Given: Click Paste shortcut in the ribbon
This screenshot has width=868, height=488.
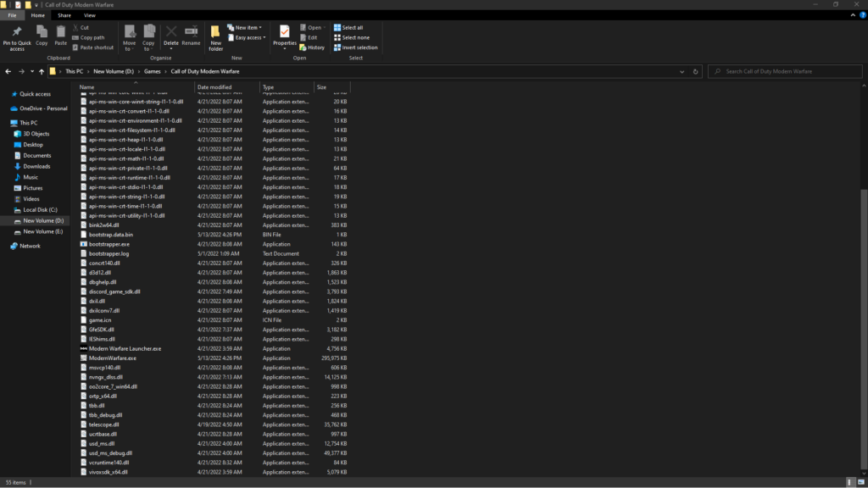Looking at the screenshot, I should (92, 47).
